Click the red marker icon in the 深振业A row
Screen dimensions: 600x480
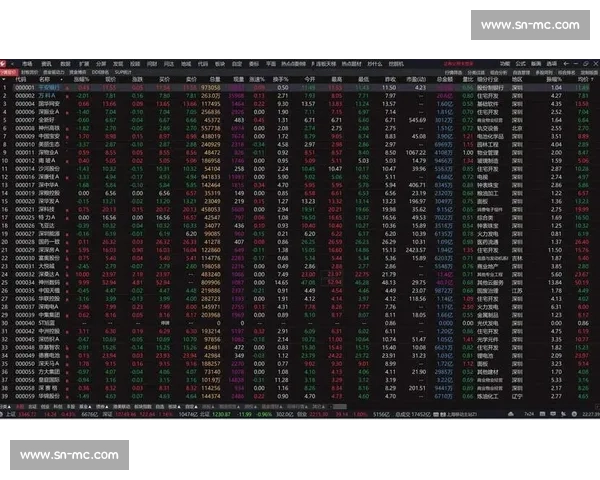pyautogui.click(x=67, y=113)
